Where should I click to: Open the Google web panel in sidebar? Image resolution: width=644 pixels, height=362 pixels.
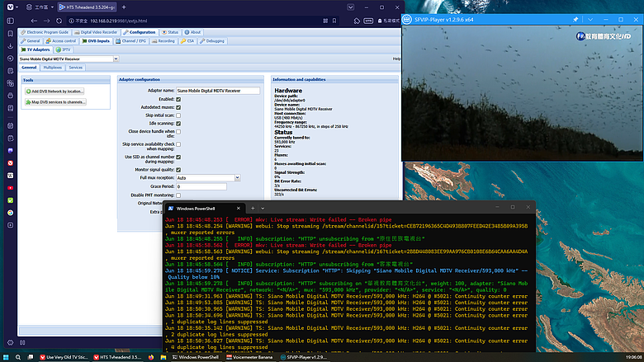[x=10, y=213]
